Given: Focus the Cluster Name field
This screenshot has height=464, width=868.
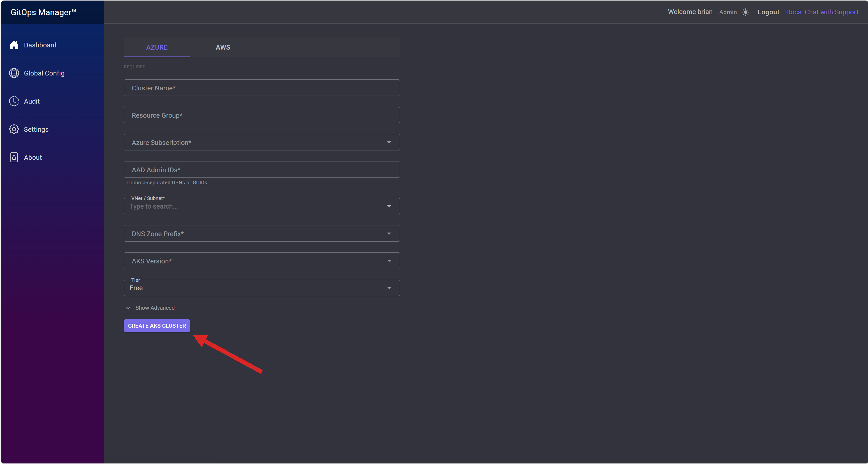Looking at the screenshot, I should point(262,88).
